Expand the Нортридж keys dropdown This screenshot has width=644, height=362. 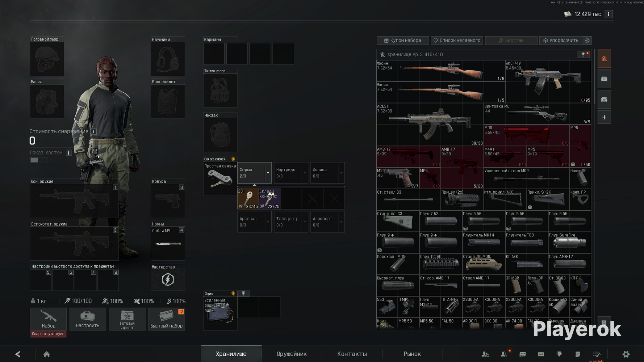[x=305, y=173]
